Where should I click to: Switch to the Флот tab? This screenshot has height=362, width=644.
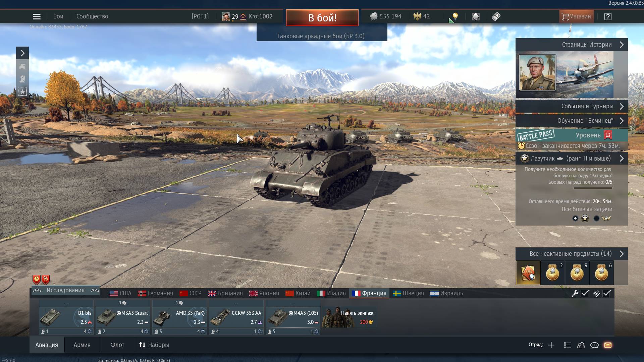[x=117, y=345]
